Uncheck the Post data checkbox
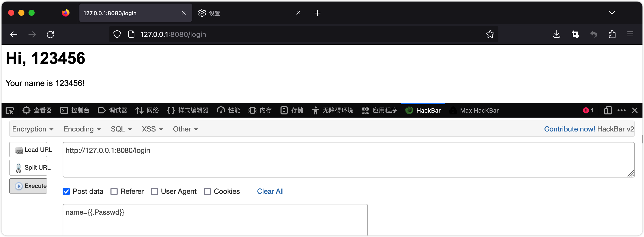The width and height of the screenshot is (644, 237). point(66,191)
